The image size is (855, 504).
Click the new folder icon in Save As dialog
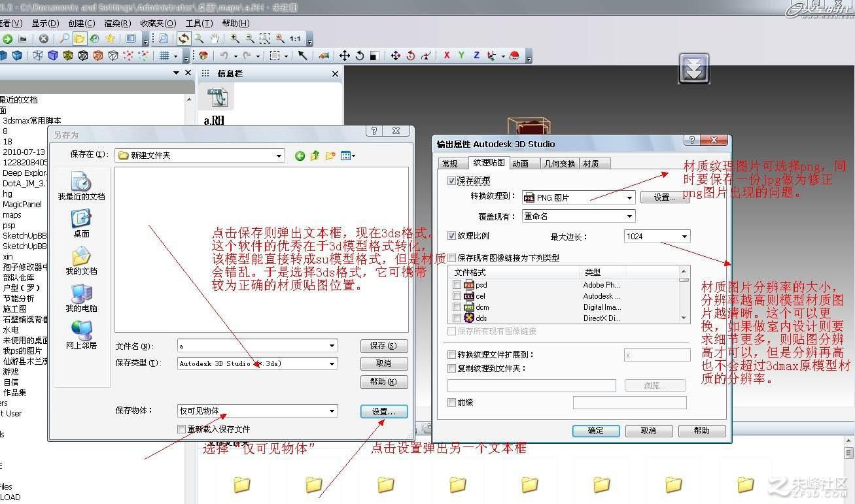tap(330, 156)
